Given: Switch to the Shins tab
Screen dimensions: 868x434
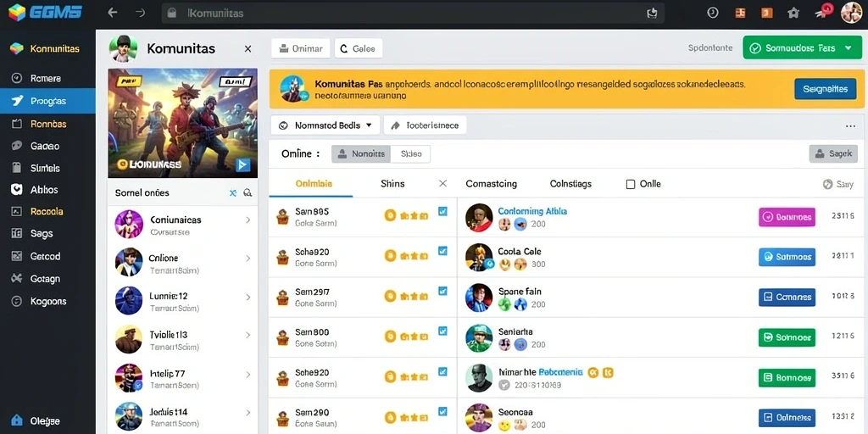Looking at the screenshot, I should [x=392, y=184].
